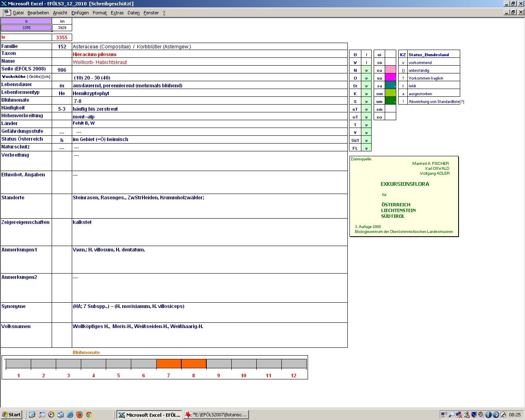The image size is (525, 420).
Task: Click the grey month 1 bar in Blühmonate
Action: click(x=18, y=364)
